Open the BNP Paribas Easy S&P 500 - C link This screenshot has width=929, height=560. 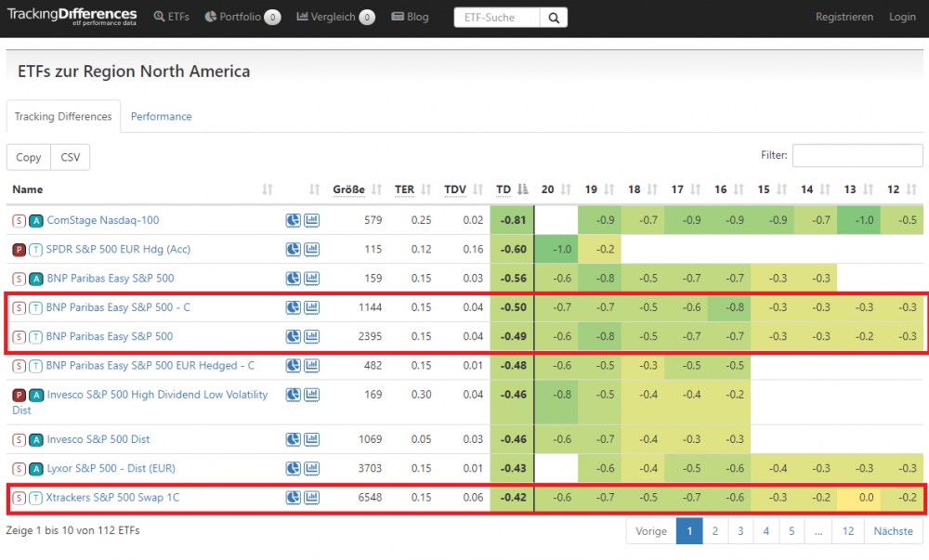(118, 307)
